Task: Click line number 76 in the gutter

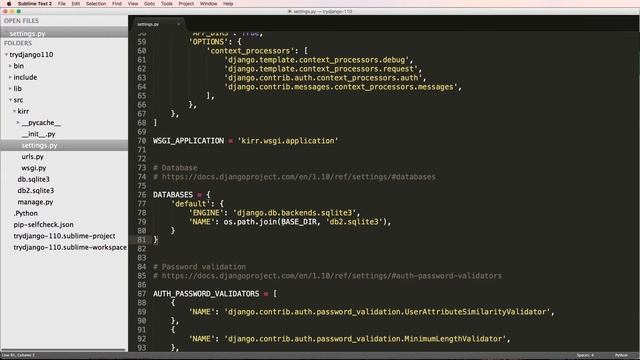Action: click(x=142, y=195)
